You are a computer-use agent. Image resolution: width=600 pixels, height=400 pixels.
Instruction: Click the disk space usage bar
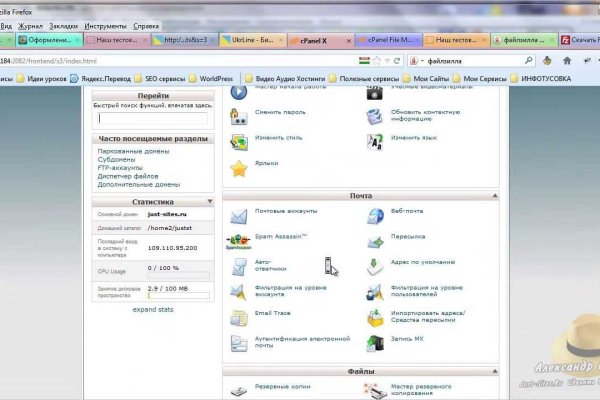pos(179,296)
